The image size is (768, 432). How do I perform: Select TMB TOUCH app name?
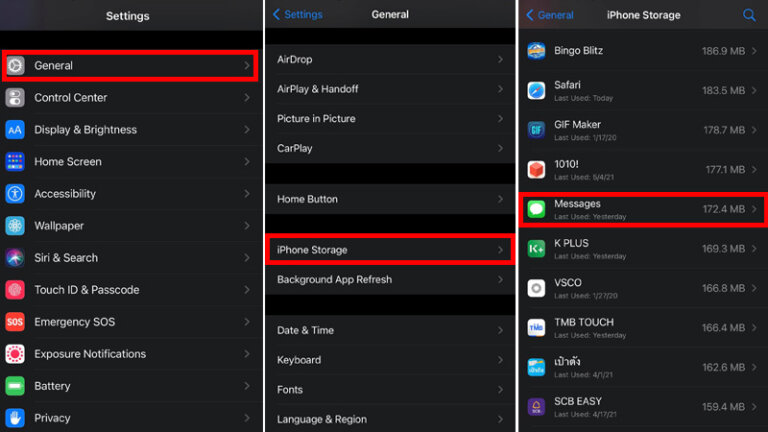tap(584, 322)
